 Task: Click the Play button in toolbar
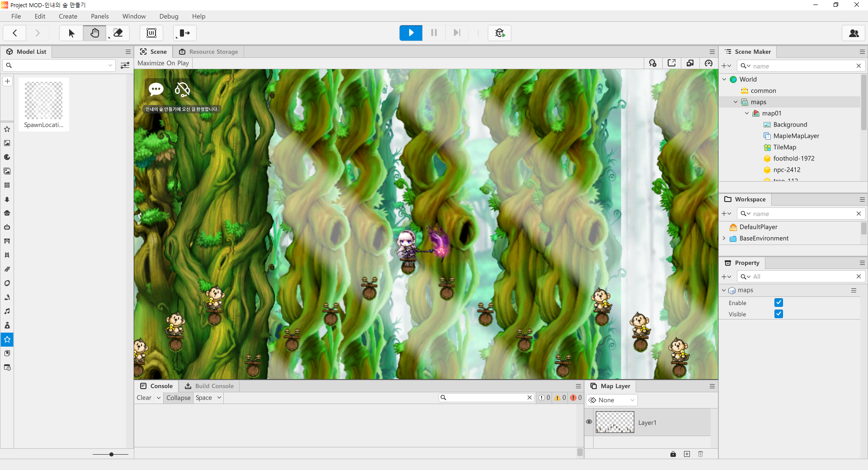click(410, 33)
